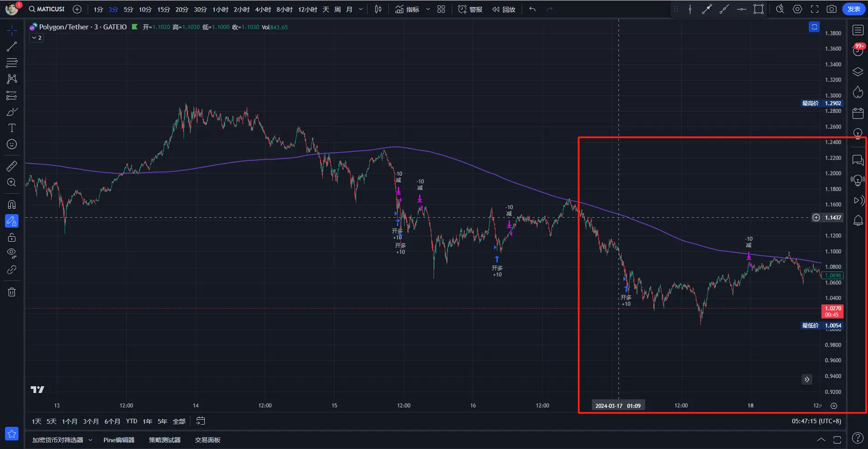Open the 指标 indicators dialog
The width and height of the screenshot is (868, 449).
click(407, 9)
